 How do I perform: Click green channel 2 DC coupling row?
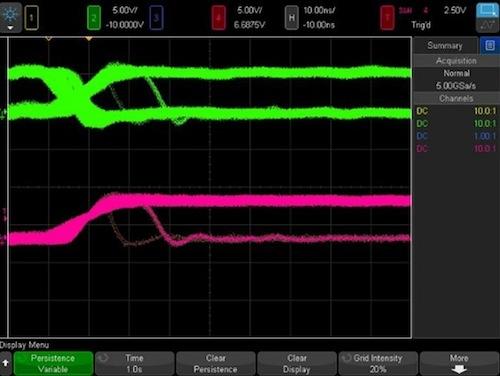tap(456, 124)
